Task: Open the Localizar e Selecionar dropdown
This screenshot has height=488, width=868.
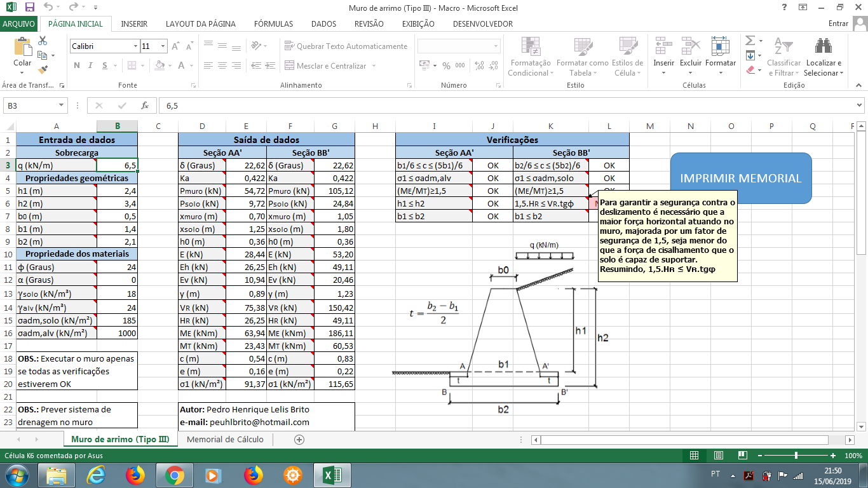Action: [824, 56]
